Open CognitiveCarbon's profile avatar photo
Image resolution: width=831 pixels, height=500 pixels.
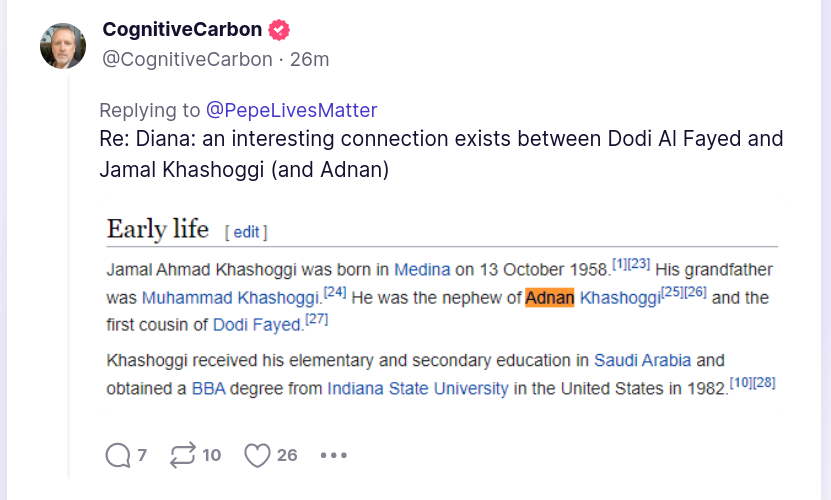coord(62,46)
